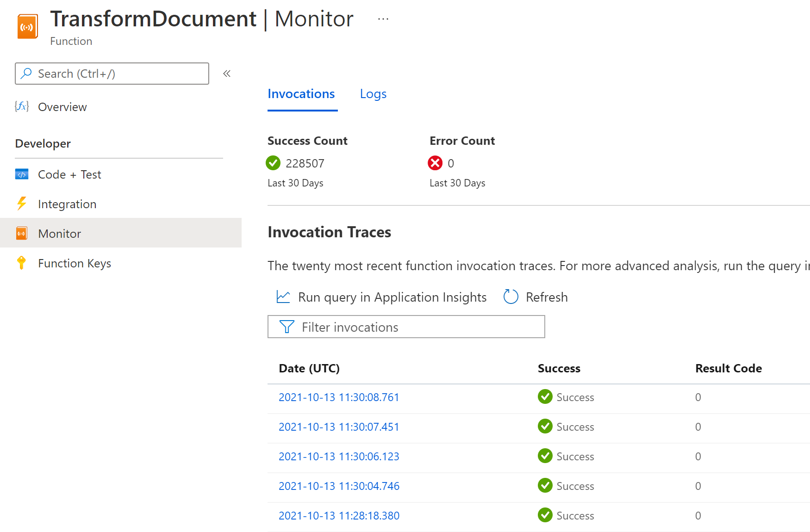Viewport: 810px width, 532px height.
Task: Click Run query in Application Insights
Action: (x=393, y=297)
